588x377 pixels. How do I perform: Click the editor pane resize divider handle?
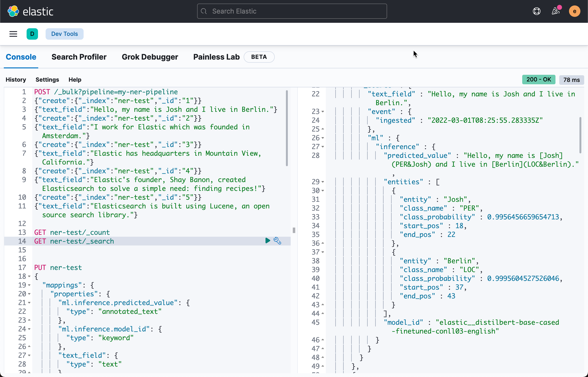click(x=294, y=230)
